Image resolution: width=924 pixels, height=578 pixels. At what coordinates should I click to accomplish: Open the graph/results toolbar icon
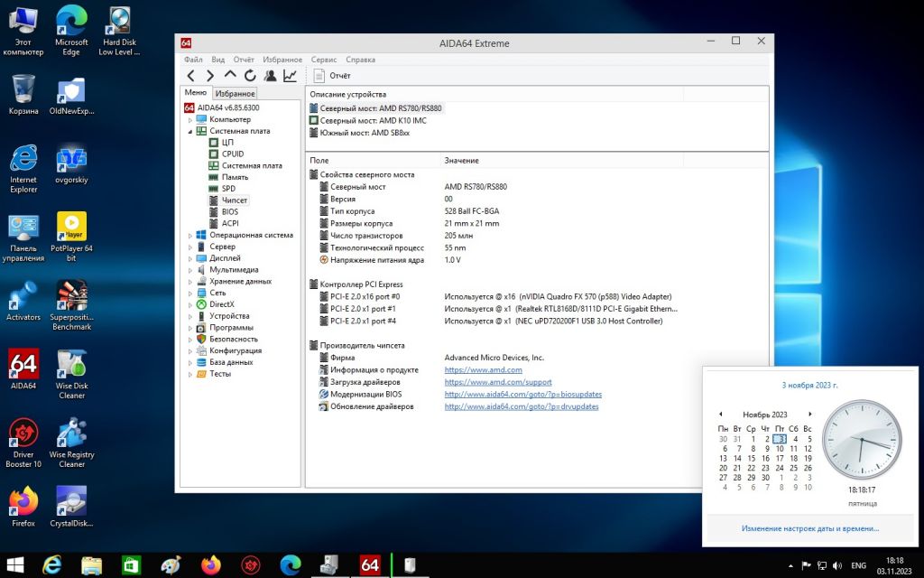click(x=290, y=76)
